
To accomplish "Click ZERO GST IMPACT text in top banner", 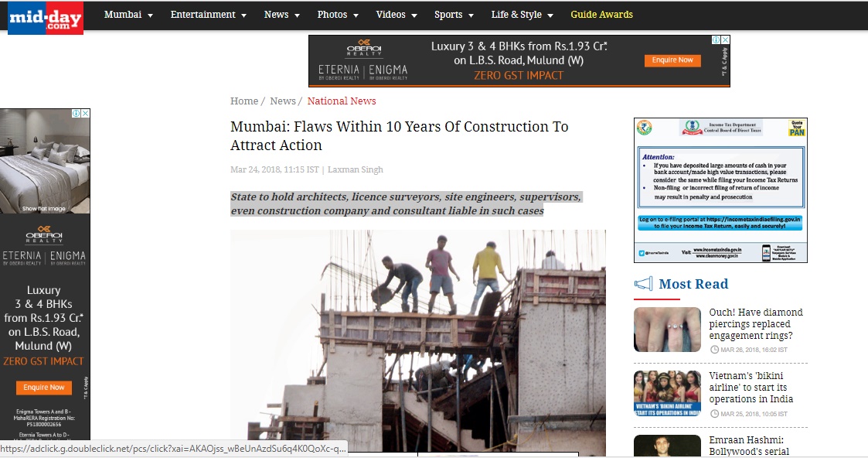I will 519,75.
